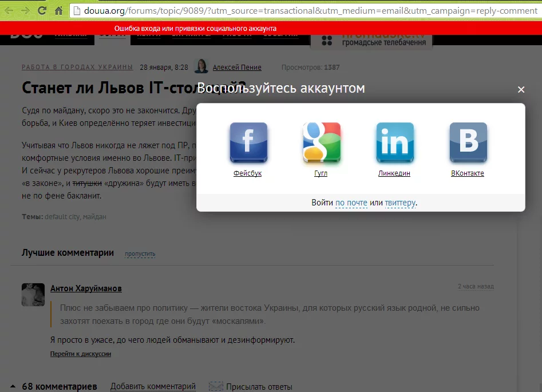Click 'Присылать ответы' text
This screenshot has width=542, height=392.
point(259,386)
